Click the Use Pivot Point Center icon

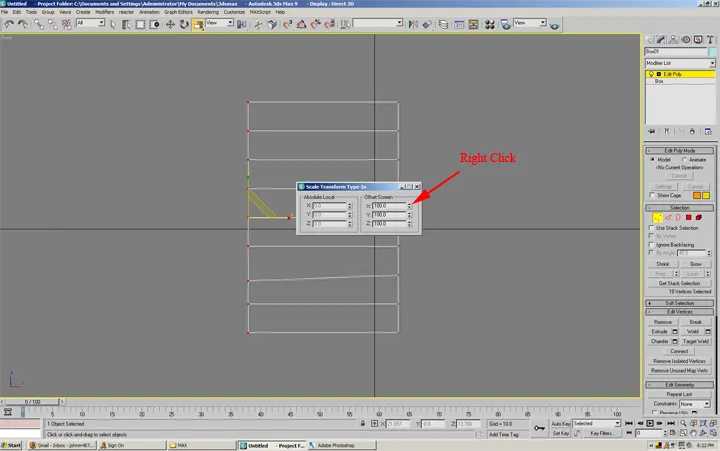coord(241,24)
